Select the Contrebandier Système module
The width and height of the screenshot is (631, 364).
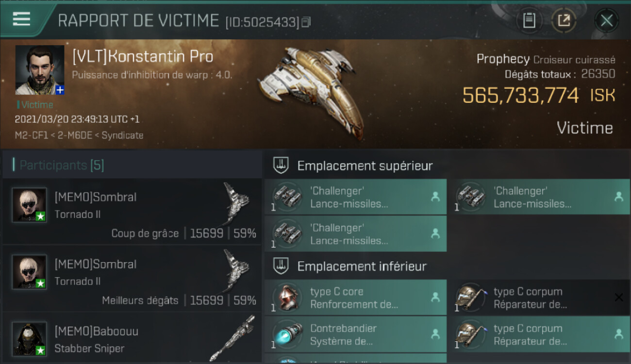tap(355, 334)
